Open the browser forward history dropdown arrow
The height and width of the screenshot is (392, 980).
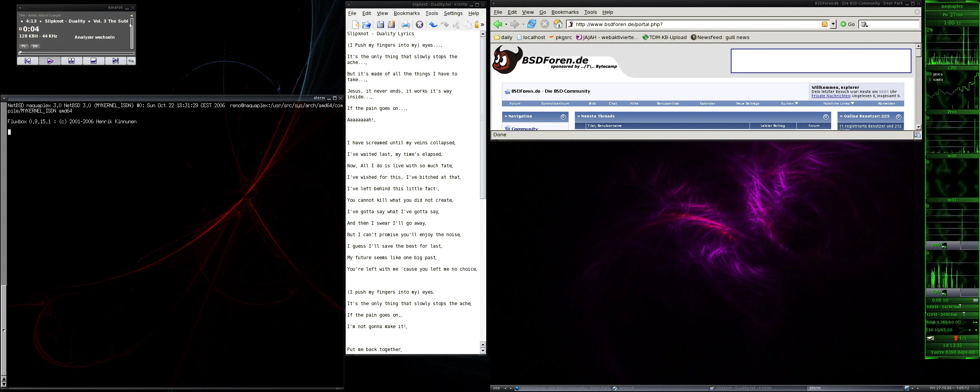click(x=523, y=24)
